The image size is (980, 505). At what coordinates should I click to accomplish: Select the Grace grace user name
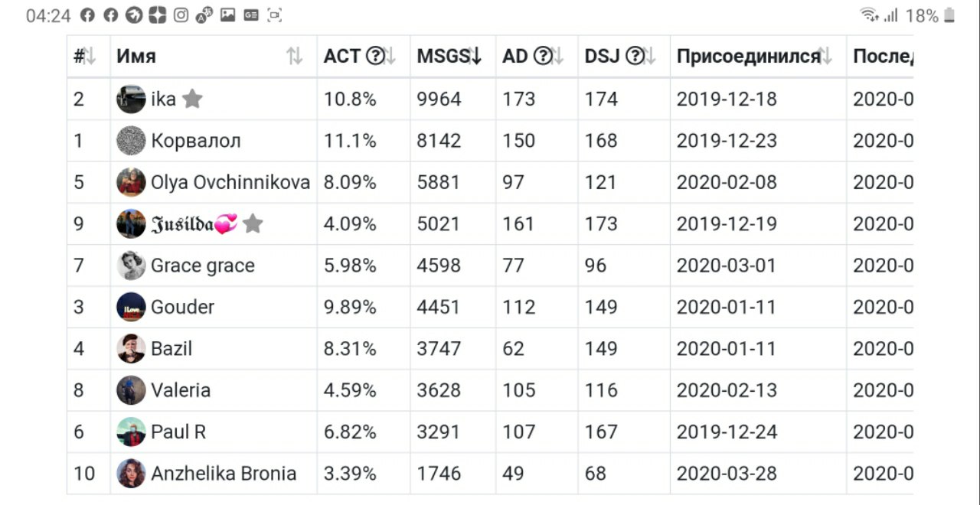click(x=203, y=266)
